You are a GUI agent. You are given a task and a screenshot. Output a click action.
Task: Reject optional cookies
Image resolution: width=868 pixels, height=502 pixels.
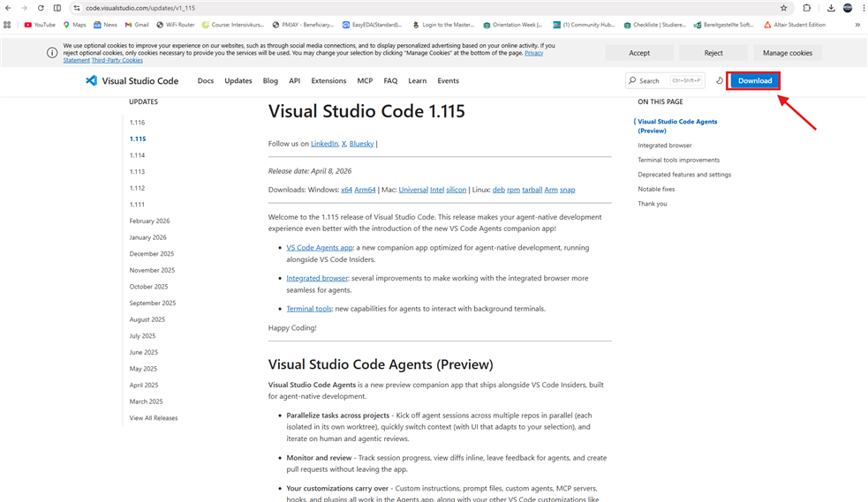[713, 53]
